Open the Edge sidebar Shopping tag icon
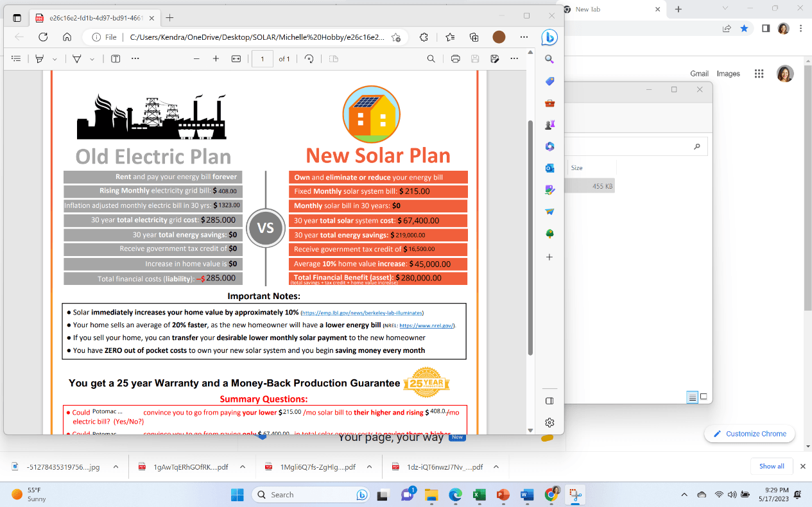812x507 pixels. pyautogui.click(x=549, y=82)
